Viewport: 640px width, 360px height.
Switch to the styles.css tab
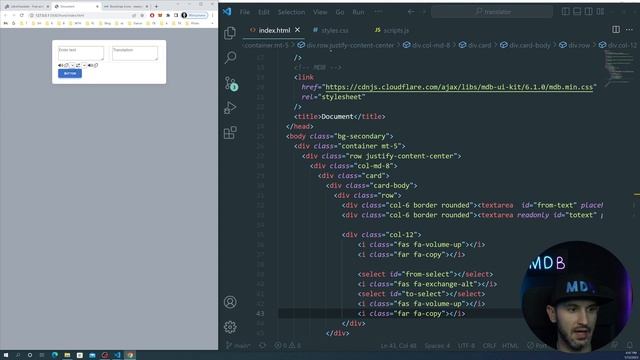pos(331,30)
